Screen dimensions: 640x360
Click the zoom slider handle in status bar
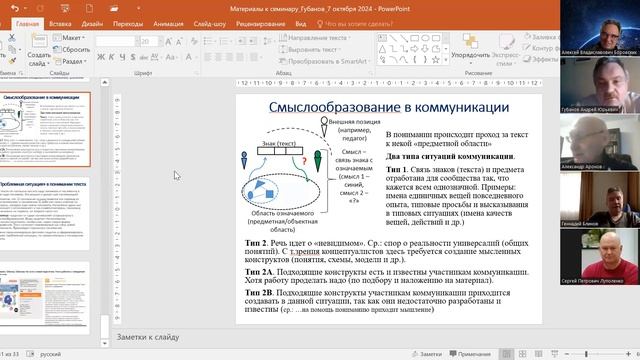586,354
